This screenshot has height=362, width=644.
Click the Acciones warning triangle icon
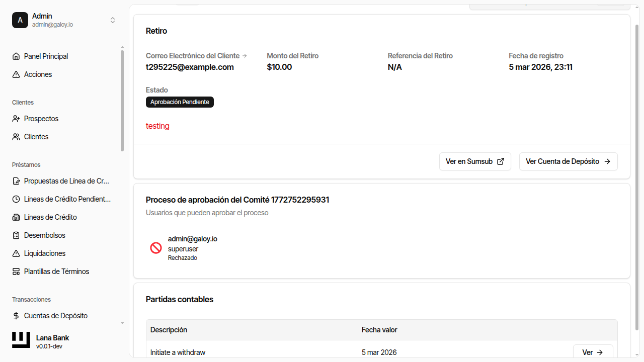coord(16,74)
